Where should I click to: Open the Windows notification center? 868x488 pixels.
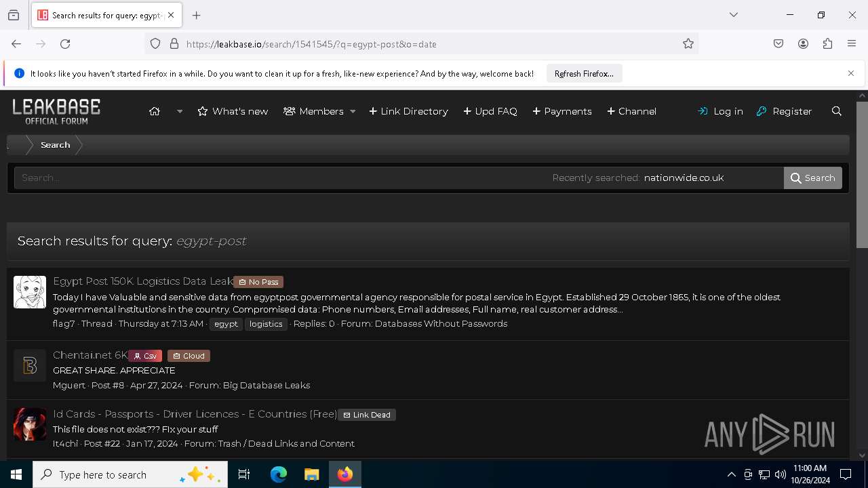[x=846, y=474]
